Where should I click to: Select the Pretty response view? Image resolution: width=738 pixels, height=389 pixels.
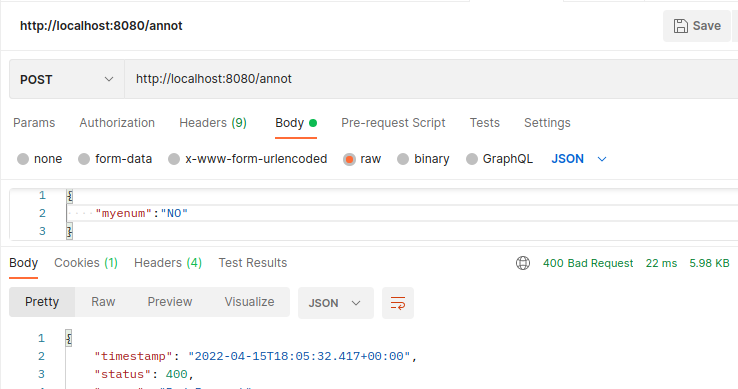(x=42, y=302)
